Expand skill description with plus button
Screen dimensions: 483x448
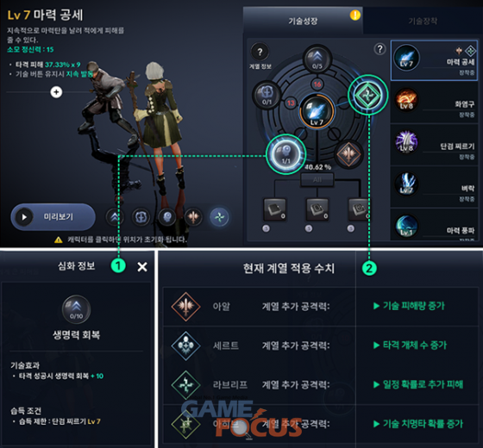tap(56, 91)
